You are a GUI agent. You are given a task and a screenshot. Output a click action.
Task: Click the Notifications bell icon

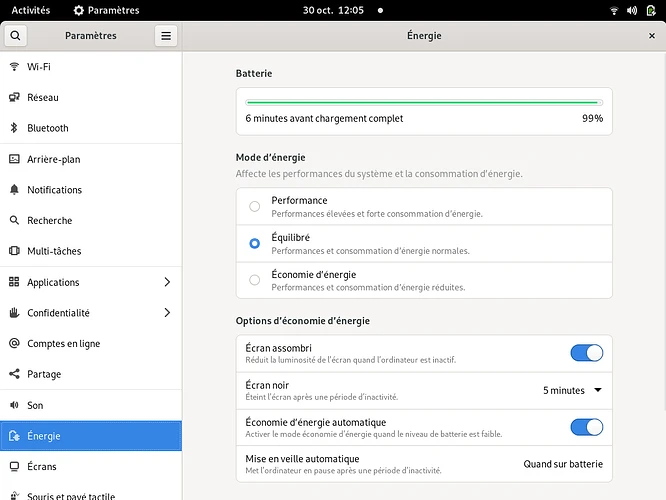(15, 190)
